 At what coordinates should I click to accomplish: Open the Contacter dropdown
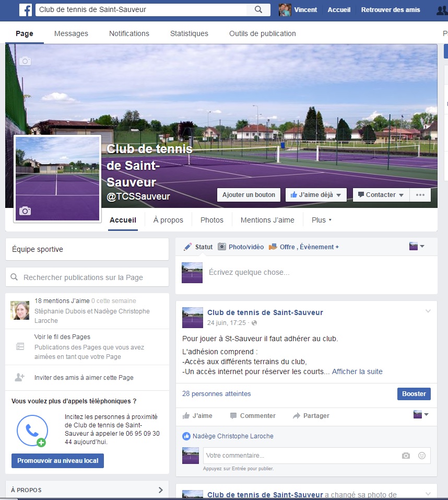(381, 195)
